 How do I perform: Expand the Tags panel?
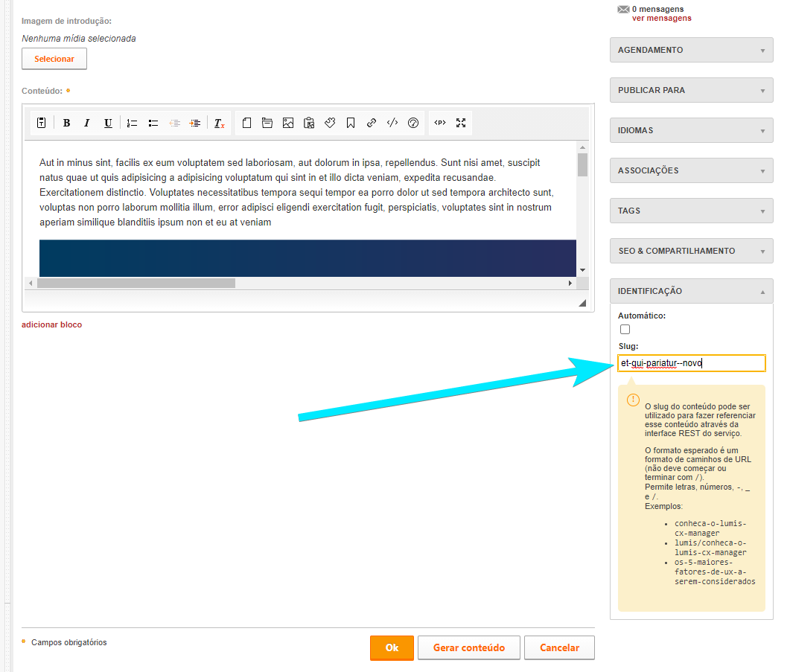coord(691,211)
